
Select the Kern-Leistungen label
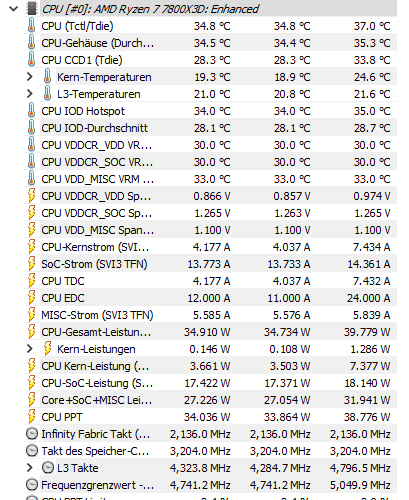coord(96,349)
